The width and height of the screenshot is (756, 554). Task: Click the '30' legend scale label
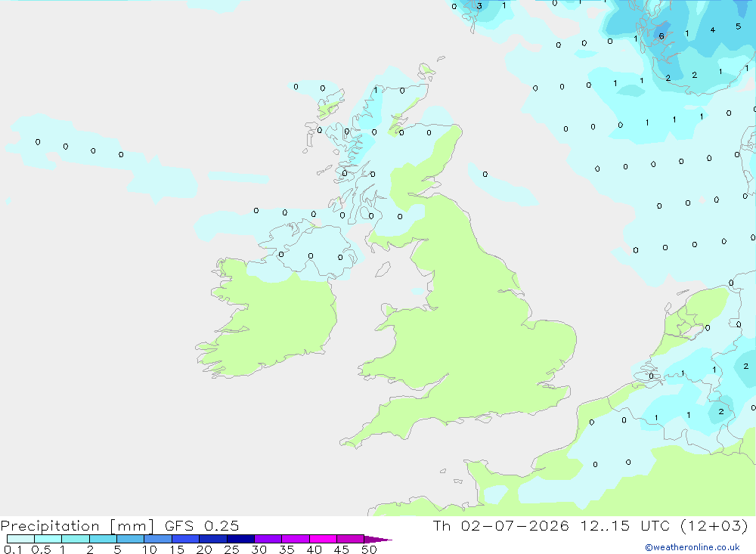click(259, 549)
